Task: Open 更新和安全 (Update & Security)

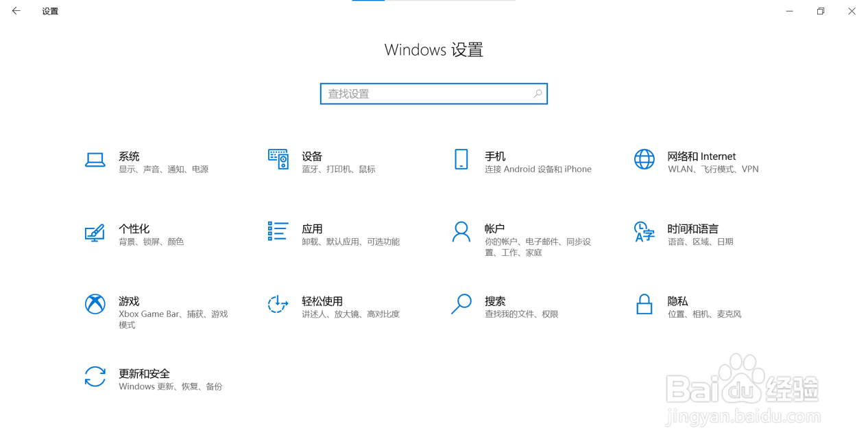Action: click(95, 377)
